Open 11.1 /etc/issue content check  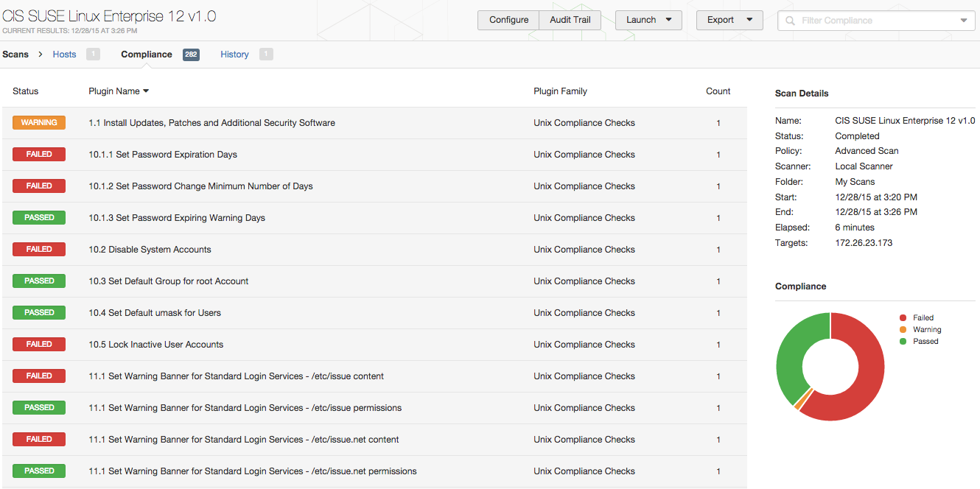[x=374, y=376]
